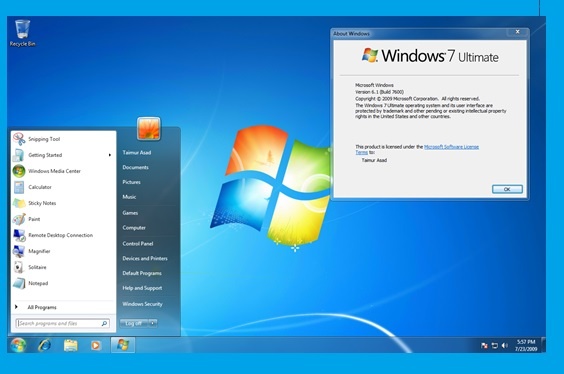This screenshot has height=374, width=564.
Task: Click the Magnifier icon
Action: [x=19, y=251]
